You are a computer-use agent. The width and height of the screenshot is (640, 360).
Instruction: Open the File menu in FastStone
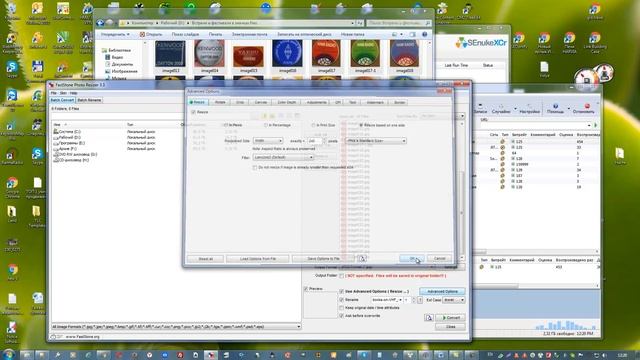click(x=53, y=93)
